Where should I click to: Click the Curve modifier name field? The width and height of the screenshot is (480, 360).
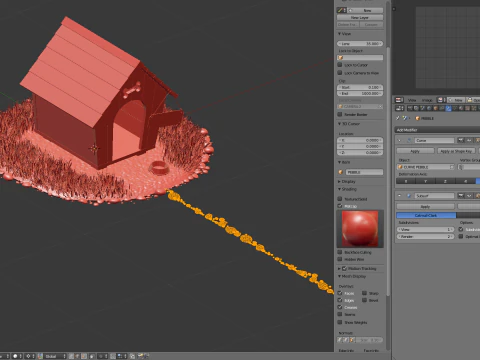click(x=434, y=140)
